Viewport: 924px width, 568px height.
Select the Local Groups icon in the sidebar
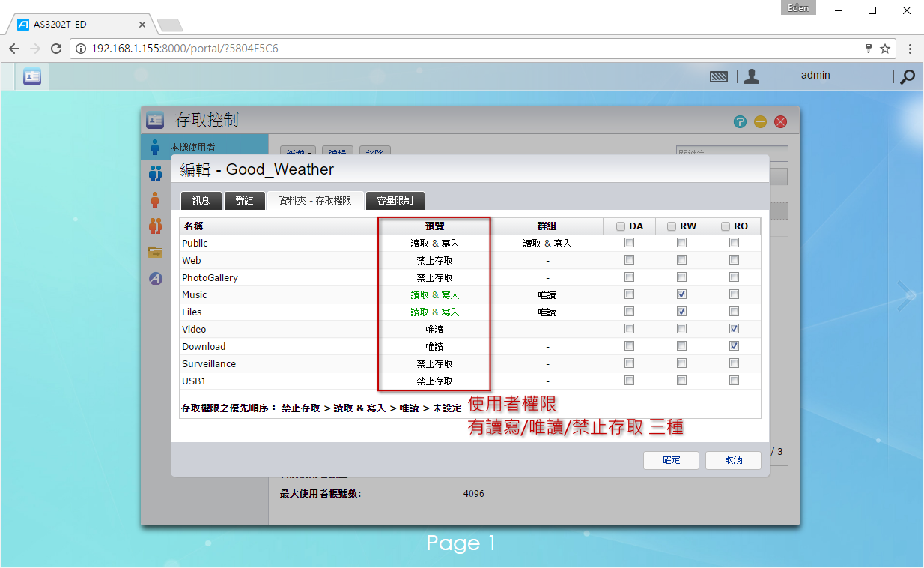(x=155, y=174)
